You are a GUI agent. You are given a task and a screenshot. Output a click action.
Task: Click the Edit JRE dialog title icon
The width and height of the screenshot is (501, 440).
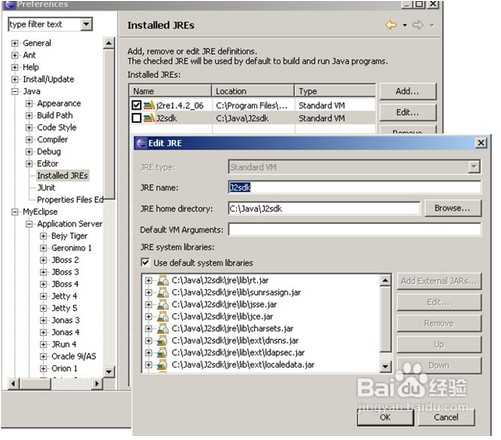point(141,143)
